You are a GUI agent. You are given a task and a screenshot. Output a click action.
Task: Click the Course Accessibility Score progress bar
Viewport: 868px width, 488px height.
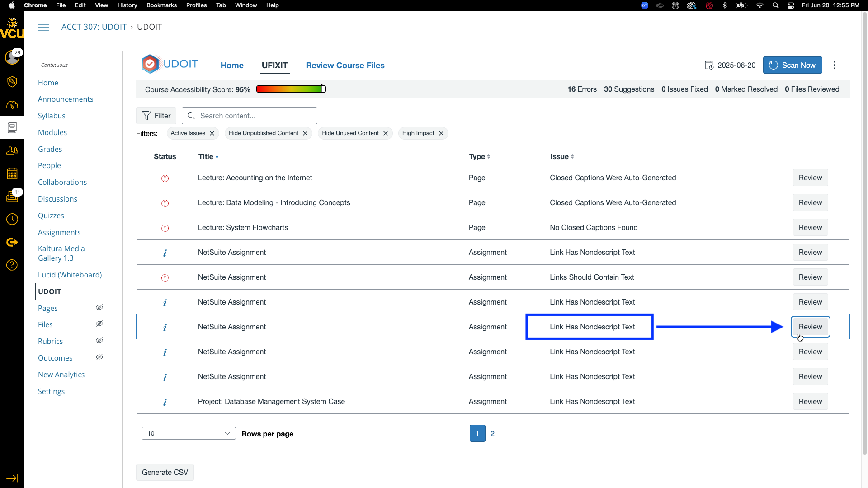pos(291,89)
